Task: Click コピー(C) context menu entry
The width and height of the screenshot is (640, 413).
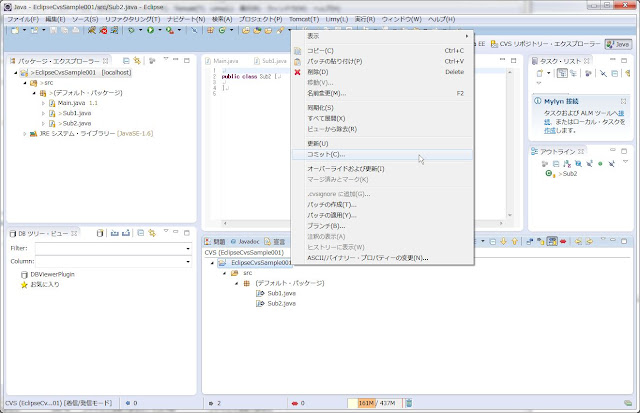Action: (382, 51)
